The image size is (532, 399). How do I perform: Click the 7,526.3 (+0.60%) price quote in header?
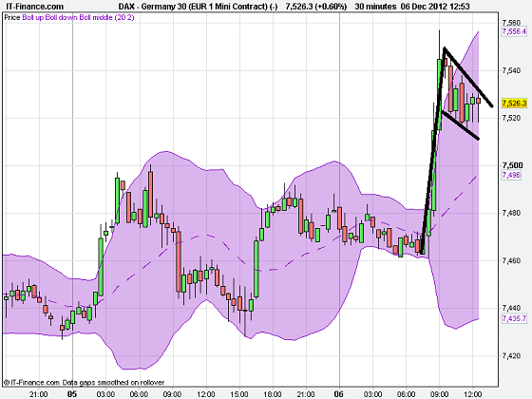coord(316,7)
